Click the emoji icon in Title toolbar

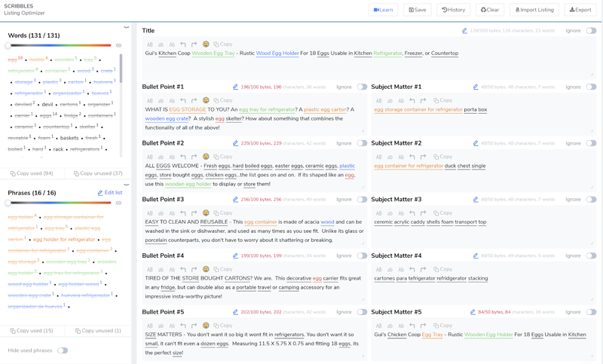[x=206, y=44]
